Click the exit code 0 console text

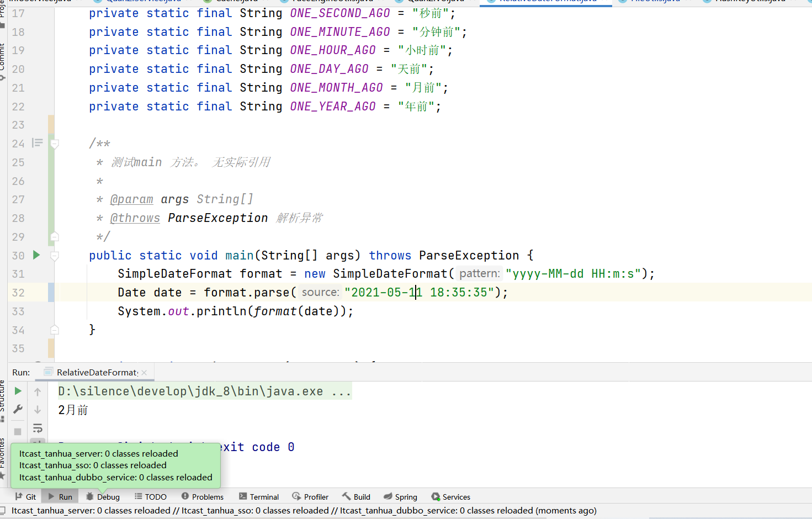coord(258,447)
